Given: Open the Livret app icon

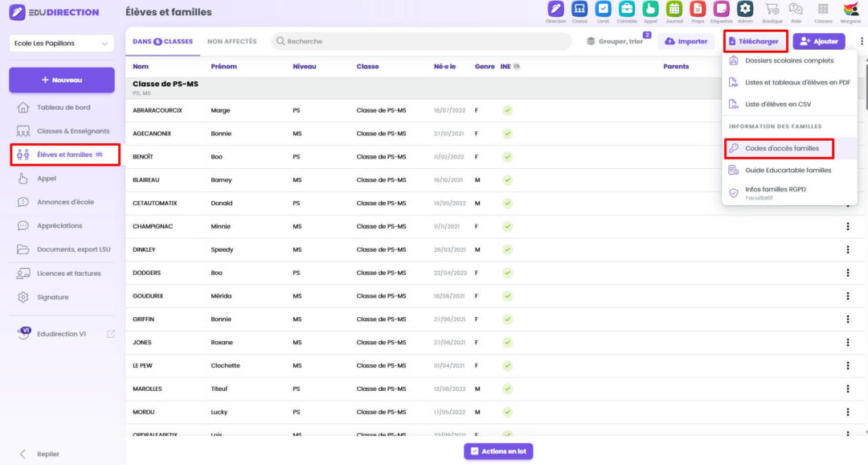Looking at the screenshot, I should [603, 10].
